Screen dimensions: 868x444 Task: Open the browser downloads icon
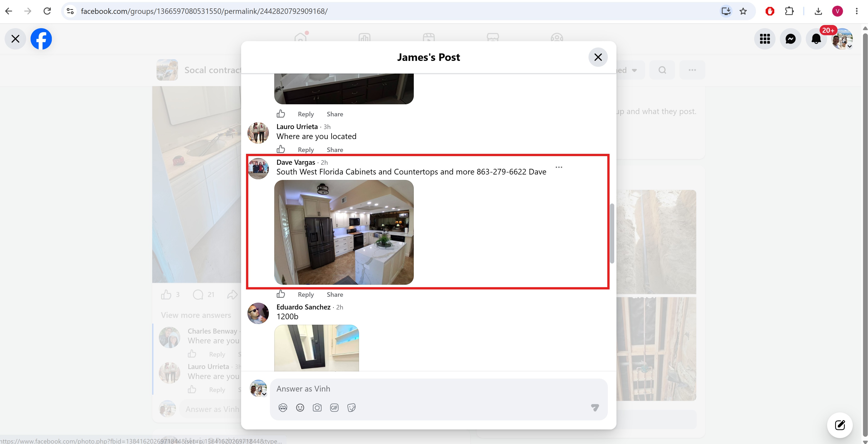[x=818, y=11]
